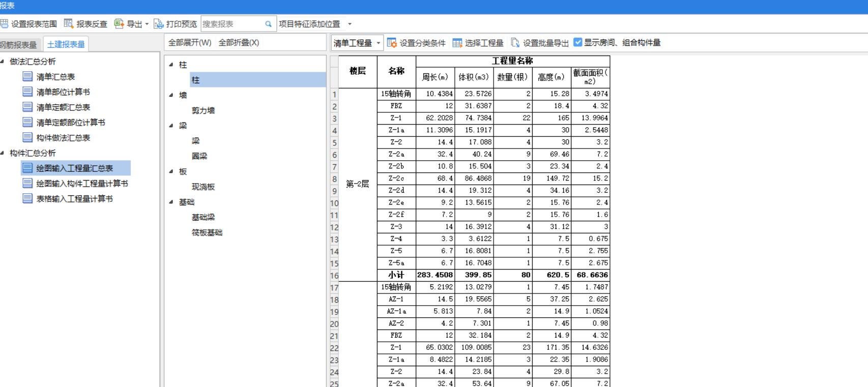868x387 pixels.
Task: Open 清单部位计算书 report
Action: coord(63,92)
